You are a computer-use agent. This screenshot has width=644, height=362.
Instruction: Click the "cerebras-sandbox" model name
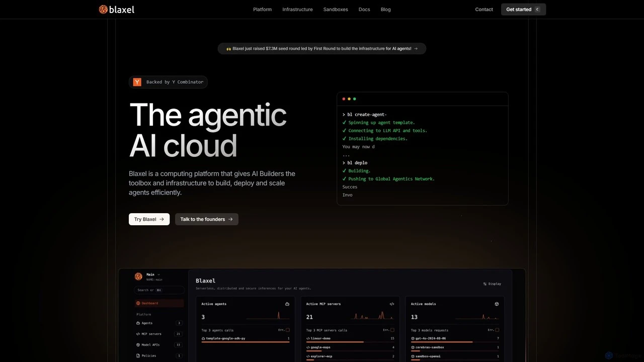[430, 347]
